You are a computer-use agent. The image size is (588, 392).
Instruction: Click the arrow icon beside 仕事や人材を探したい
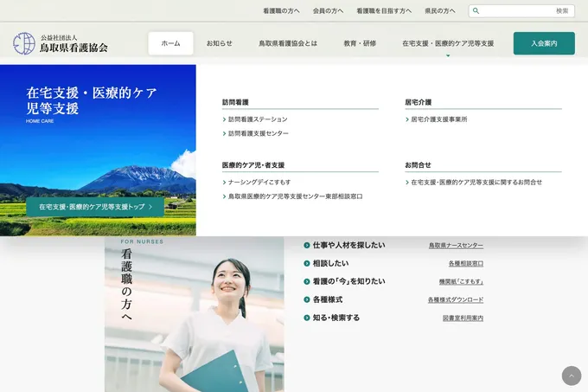pyautogui.click(x=307, y=246)
